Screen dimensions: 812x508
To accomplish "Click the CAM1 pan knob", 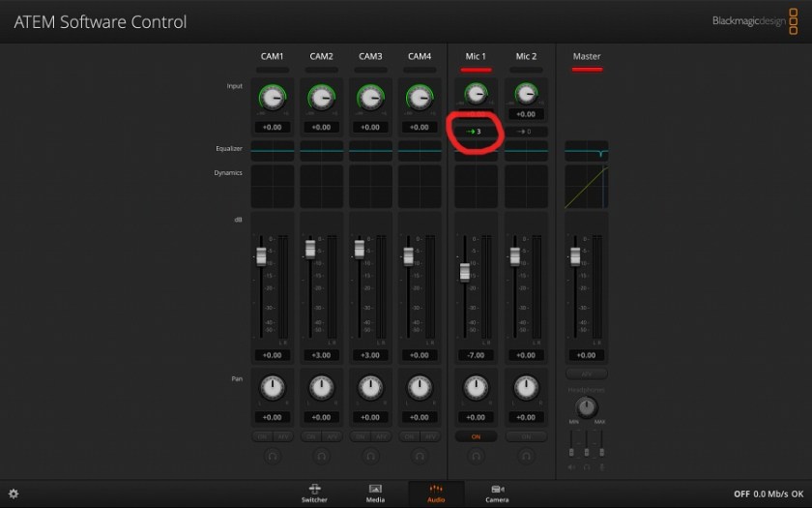I will [x=273, y=388].
